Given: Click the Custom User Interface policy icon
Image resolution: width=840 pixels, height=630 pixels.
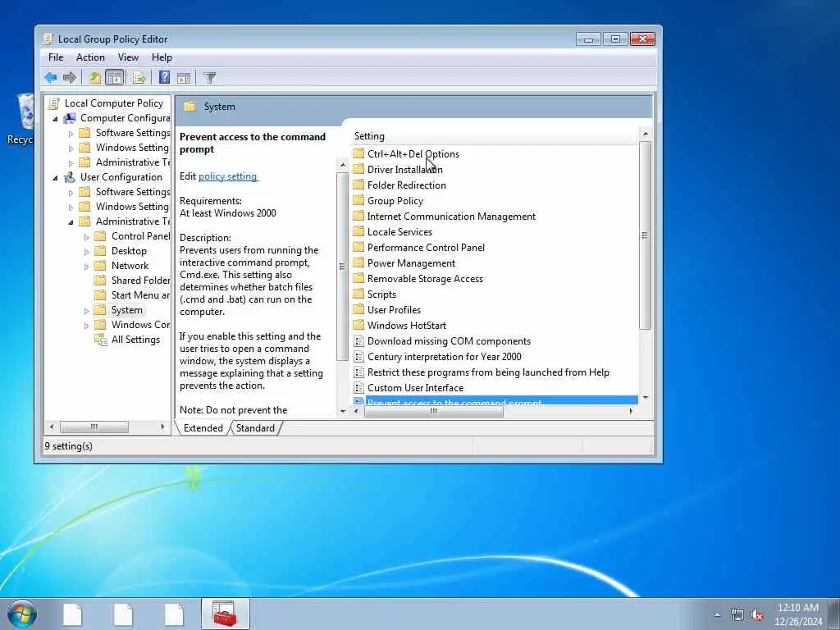Looking at the screenshot, I should [x=359, y=388].
